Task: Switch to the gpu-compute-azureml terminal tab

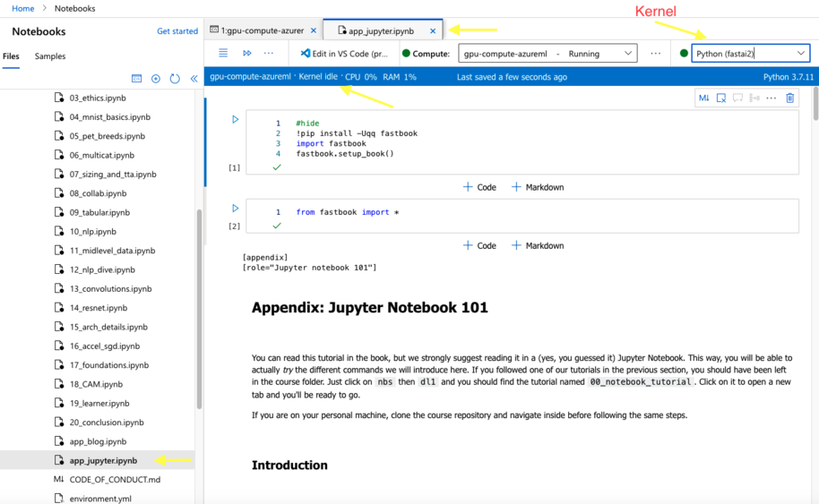Action: (262, 30)
